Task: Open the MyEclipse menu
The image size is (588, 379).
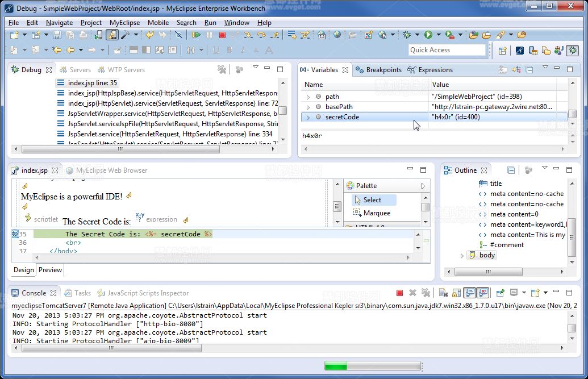Action: point(124,23)
